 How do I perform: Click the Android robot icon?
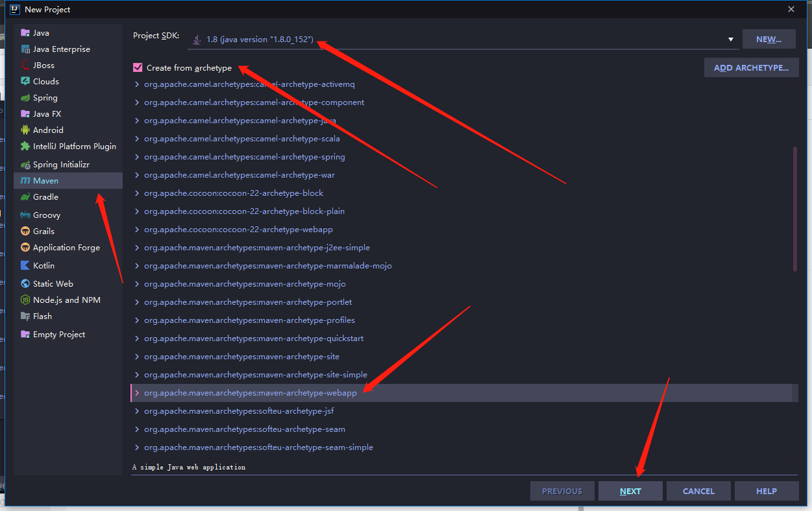[x=25, y=130]
